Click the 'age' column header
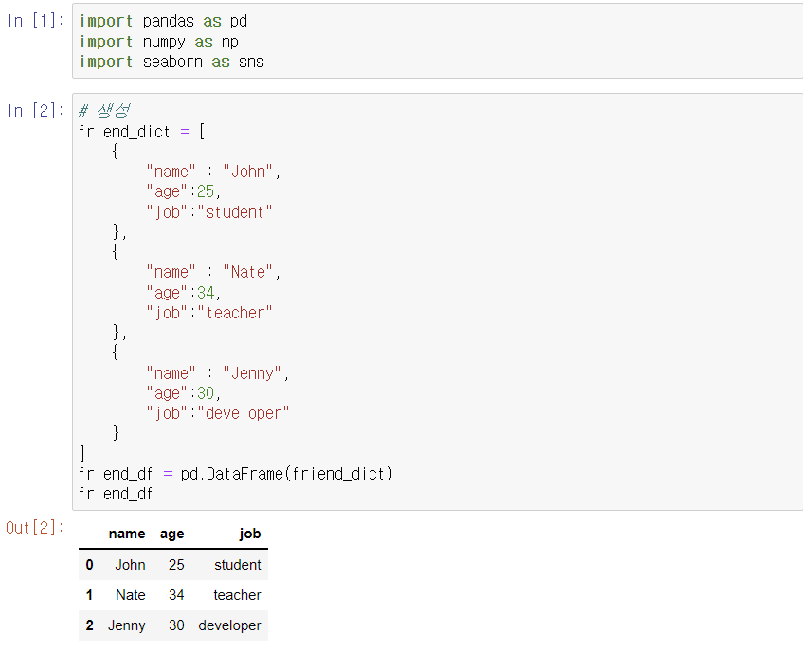812x652 pixels. pos(171,534)
